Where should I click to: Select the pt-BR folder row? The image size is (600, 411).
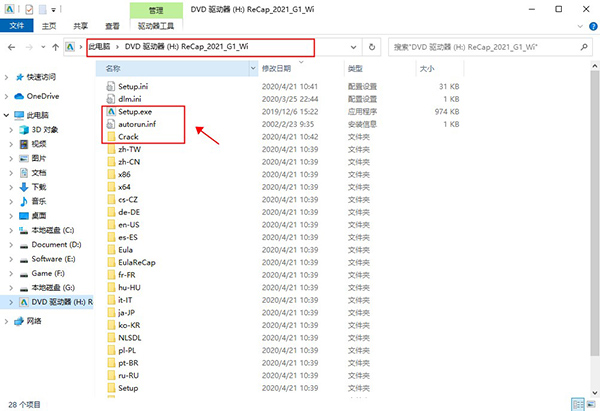[279, 363]
